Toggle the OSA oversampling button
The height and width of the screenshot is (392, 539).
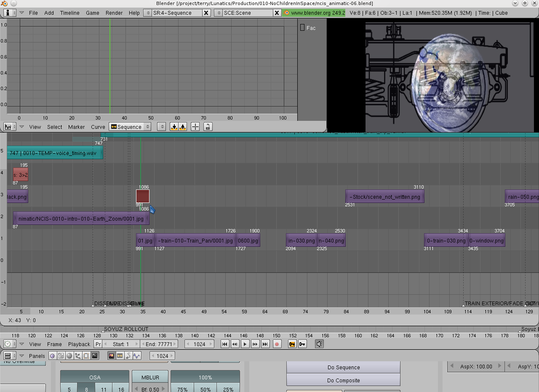[x=95, y=377]
